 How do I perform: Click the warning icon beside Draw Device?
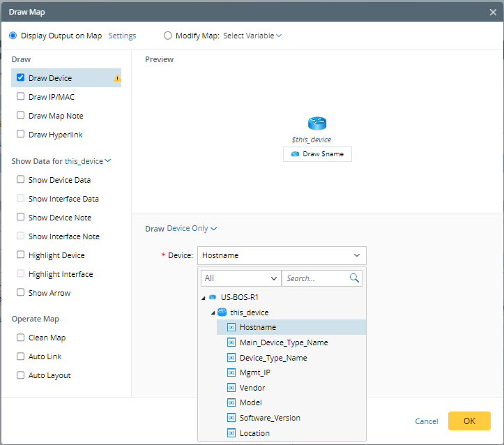[x=117, y=78]
